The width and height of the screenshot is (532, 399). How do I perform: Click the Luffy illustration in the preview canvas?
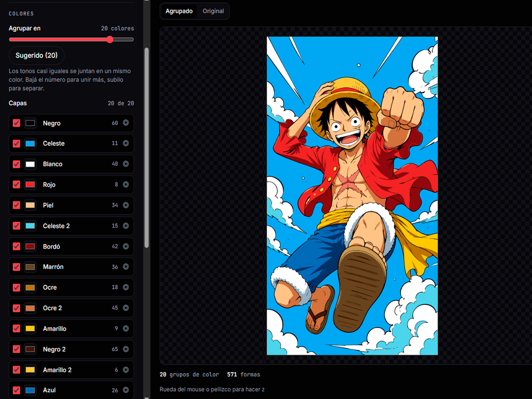pos(352,196)
